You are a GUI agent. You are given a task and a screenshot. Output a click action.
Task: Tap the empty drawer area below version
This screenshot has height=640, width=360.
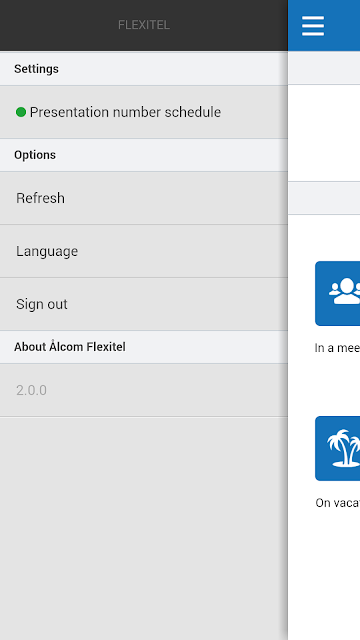pyautogui.click(x=144, y=528)
